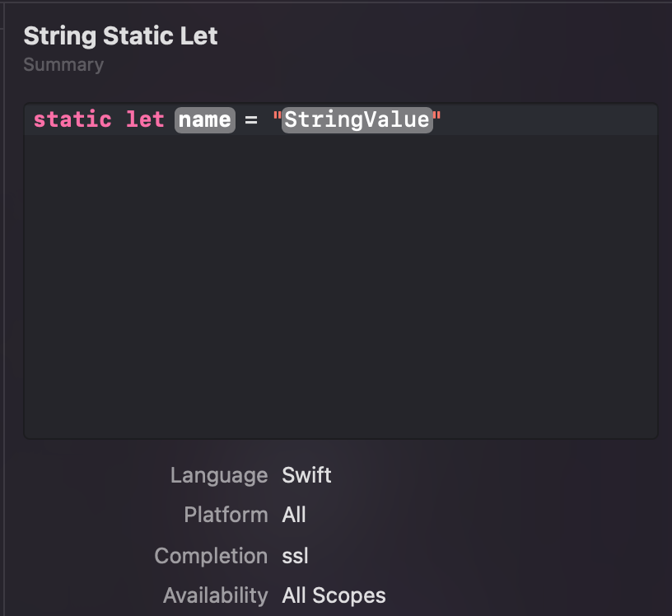
Task: Click end of the highlighted code line
Action: tap(544, 119)
